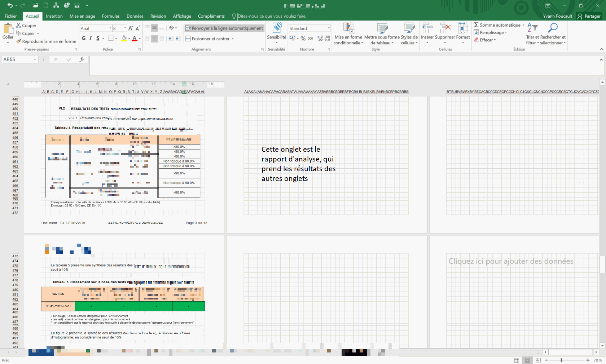Click 'Cliquez ici pour ajouter des données' area
This screenshot has width=606, height=364.
pos(511,261)
